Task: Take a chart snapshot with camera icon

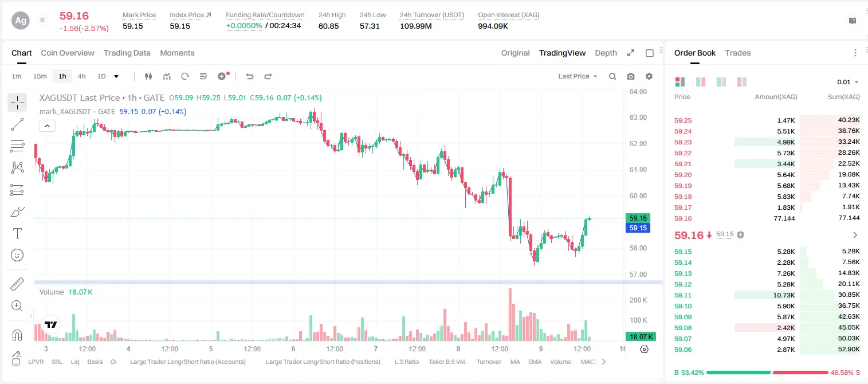Action: (631, 76)
